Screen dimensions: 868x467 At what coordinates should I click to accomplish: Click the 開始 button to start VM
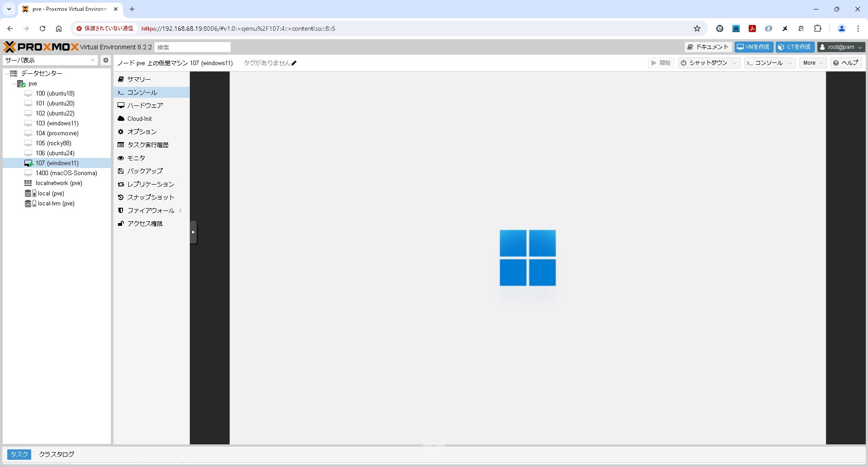click(661, 63)
